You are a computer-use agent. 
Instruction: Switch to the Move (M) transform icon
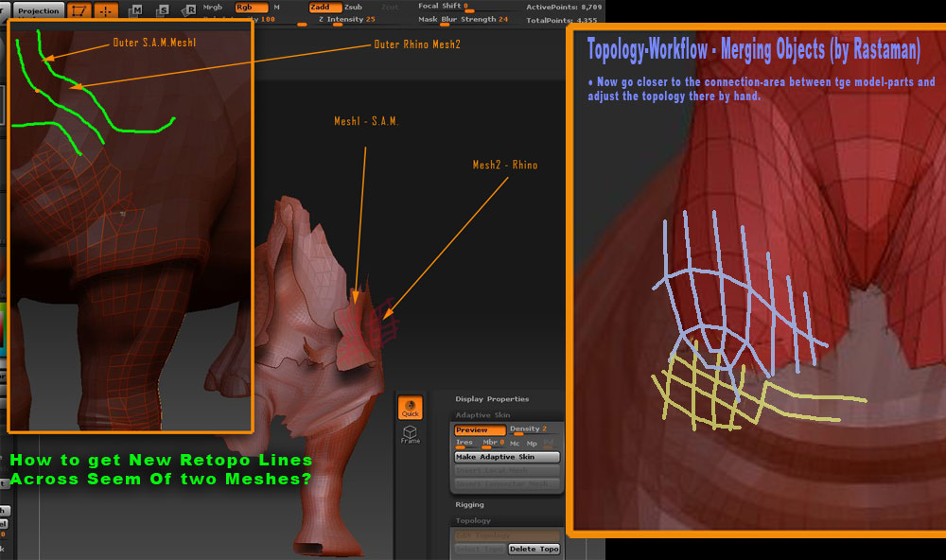[x=135, y=10]
